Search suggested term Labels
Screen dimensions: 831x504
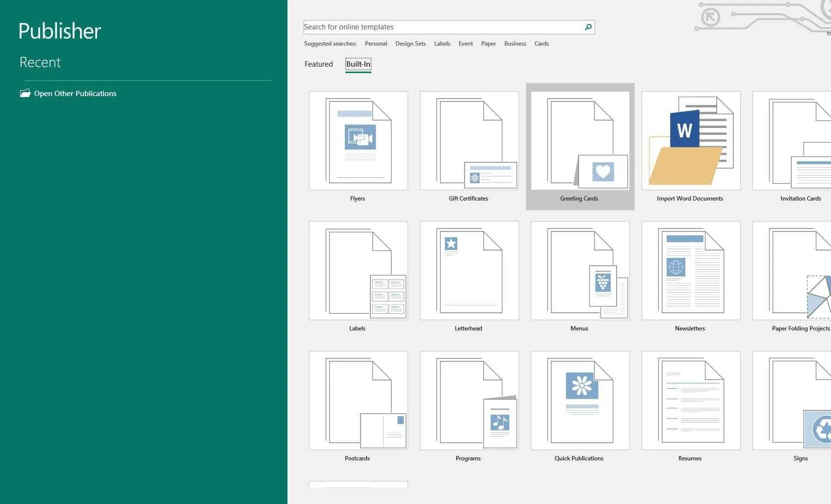click(442, 44)
